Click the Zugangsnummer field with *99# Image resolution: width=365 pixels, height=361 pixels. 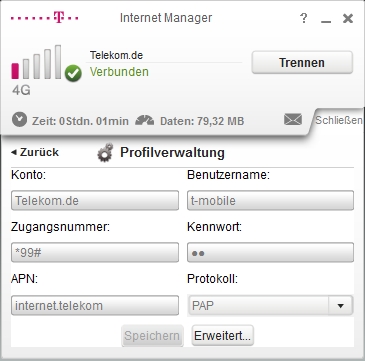[95, 253]
